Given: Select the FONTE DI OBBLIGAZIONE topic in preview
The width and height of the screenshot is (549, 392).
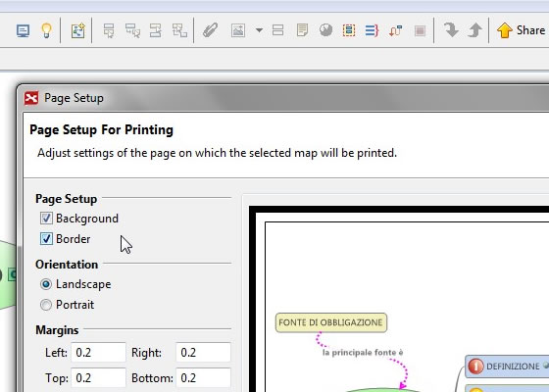Looking at the screenshot, I should (x=331, y=322).
